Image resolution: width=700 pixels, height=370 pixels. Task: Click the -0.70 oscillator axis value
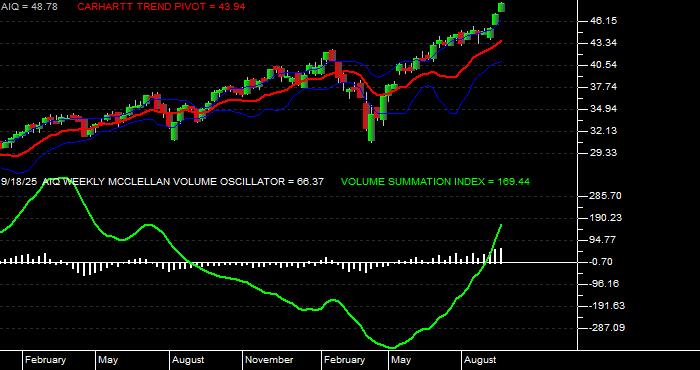click(601, 262)
